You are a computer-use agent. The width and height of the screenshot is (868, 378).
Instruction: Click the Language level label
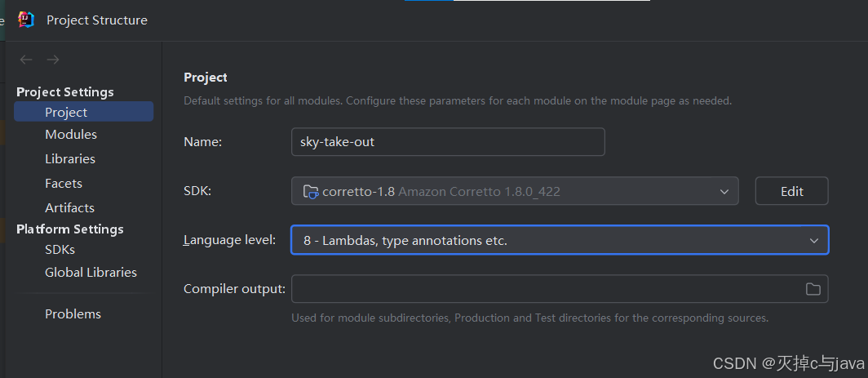[x=229, y=241]
